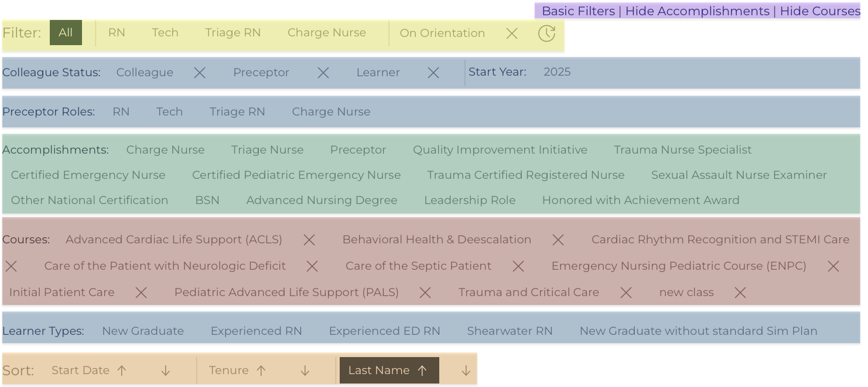Click the reset filters clock icon
This screenshot has width=868, height=387.
pyautogui.click(x=546, y=33)
